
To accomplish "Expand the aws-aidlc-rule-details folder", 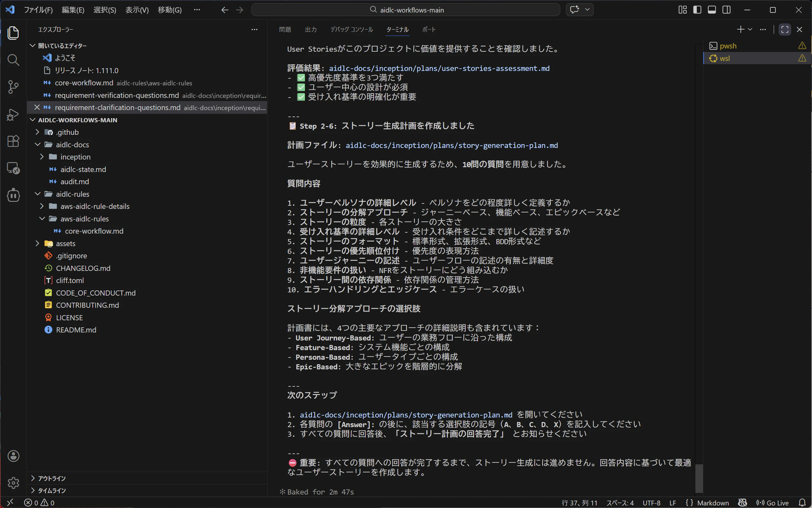I will [x=42, y=206].
